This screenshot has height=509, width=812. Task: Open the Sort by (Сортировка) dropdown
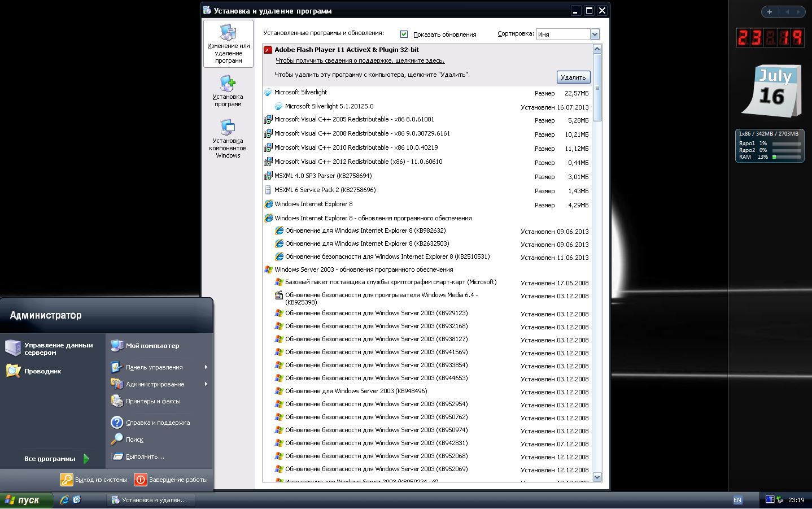point(595,34)
